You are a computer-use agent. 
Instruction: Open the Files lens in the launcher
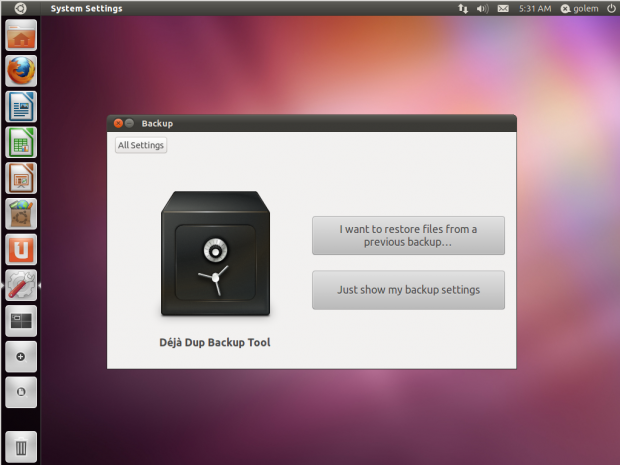(x=21, y=391)
